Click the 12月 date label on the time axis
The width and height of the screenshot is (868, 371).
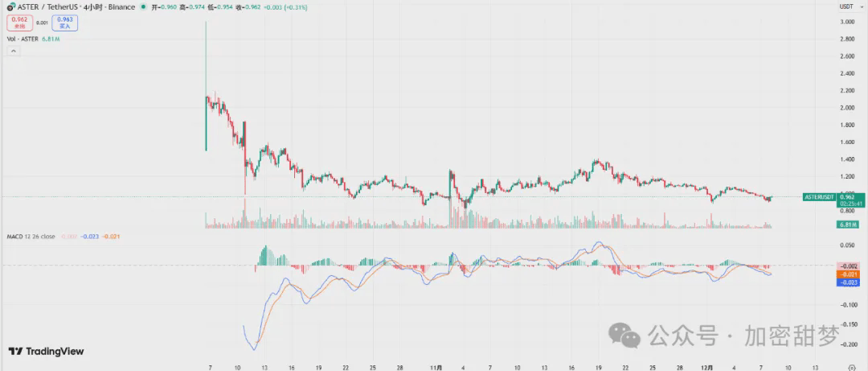707,367
